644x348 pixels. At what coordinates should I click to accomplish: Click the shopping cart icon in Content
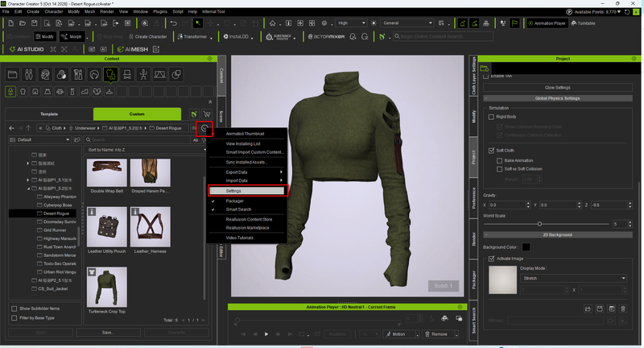click(x=207, y=114)
